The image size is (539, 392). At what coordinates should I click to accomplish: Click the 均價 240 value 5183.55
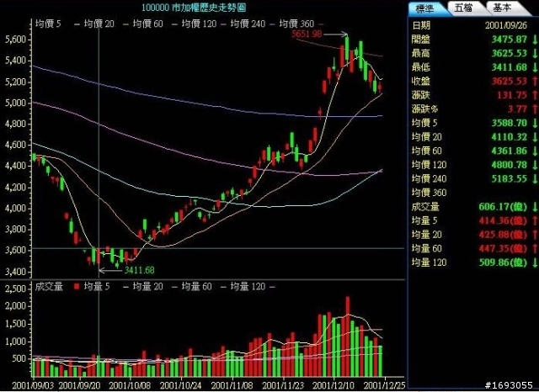(x=509, y=178)
